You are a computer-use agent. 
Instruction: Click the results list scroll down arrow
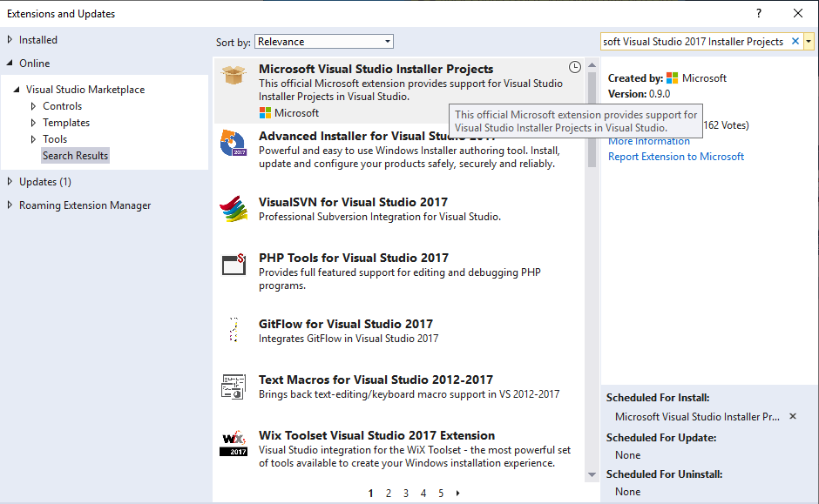pyautogui.click(x=592, y=474)
